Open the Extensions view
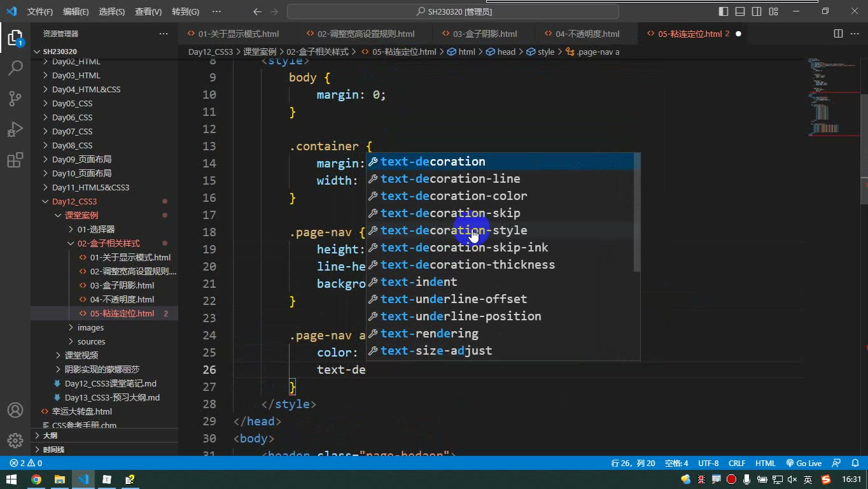The image size is (868, 489). (x=15, y=160)
